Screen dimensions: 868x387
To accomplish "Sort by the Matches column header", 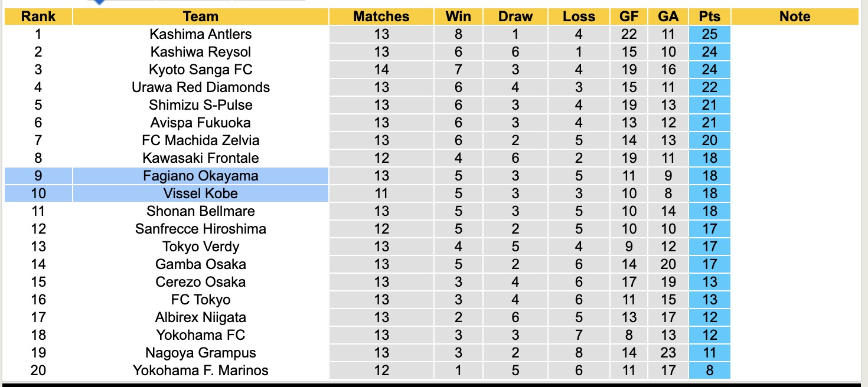I will click(x=381, y=17).
